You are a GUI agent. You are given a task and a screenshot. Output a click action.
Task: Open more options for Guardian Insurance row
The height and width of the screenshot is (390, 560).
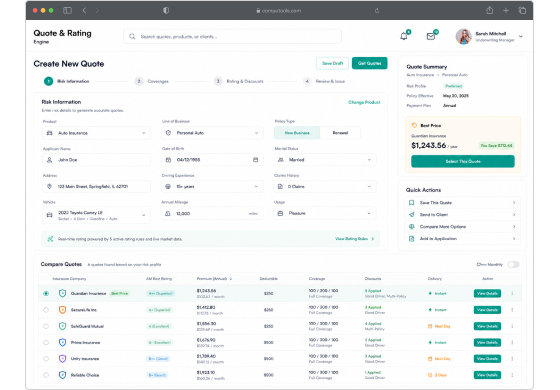512,293
